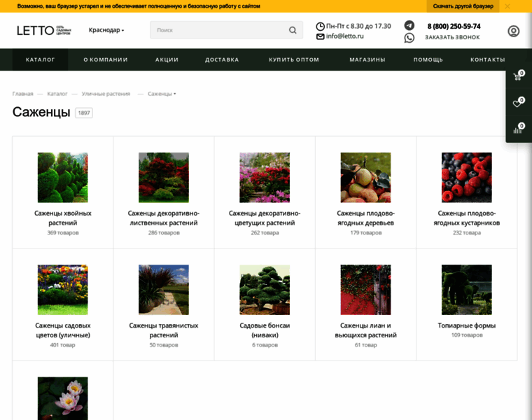Open the Саженцы хвойных растений thumbnail
The image size is (532, 420).
point(63,177)
